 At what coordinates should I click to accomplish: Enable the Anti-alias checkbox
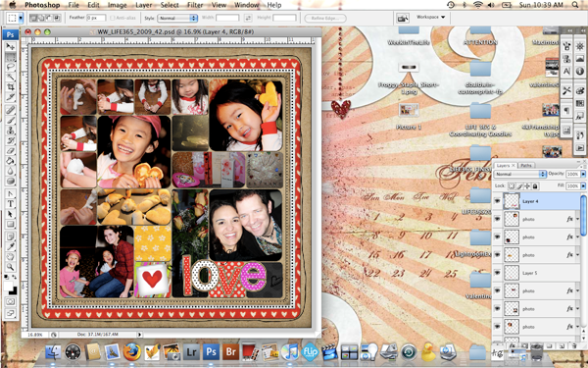click(113, 18)
